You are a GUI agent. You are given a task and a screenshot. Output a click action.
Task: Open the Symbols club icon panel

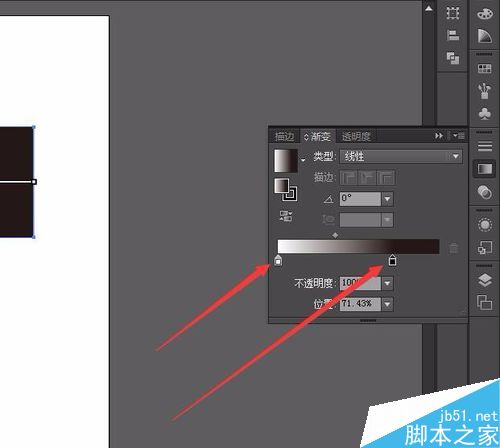[x=485, y=113]
